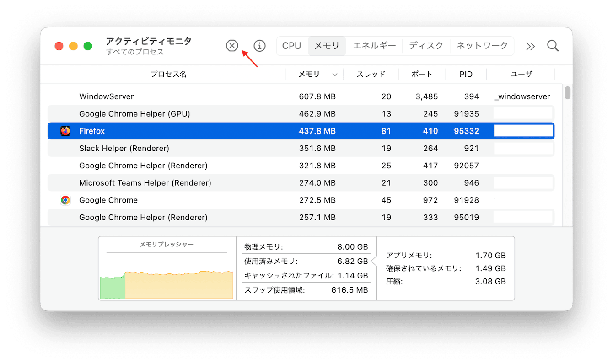Click the アクティビティモニタ window title

coord(149,41)
